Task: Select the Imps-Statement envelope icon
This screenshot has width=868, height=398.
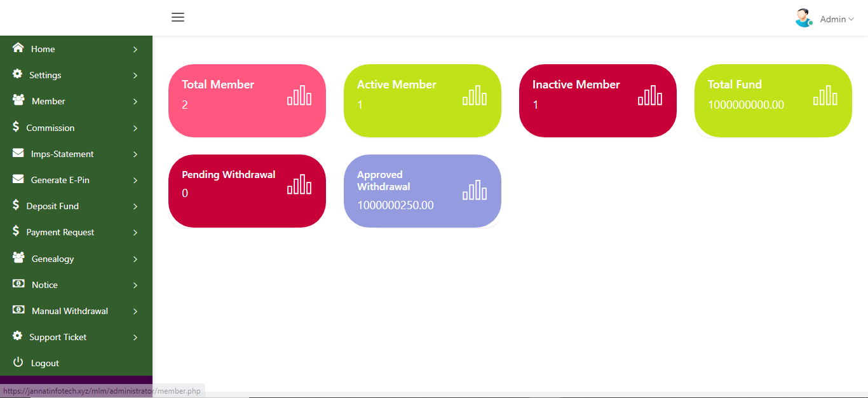Action: pos(18,153)
